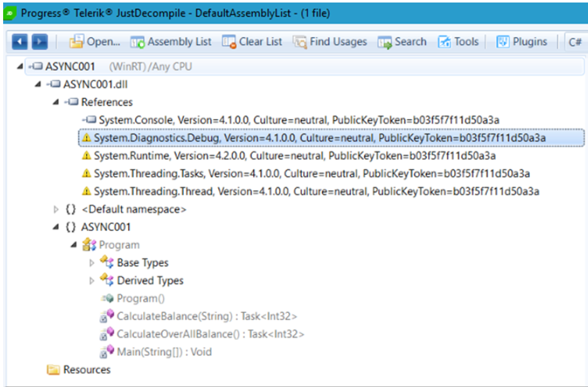
Task: Click the Open folder icon in toolbar
Action: tap(76, 42)
